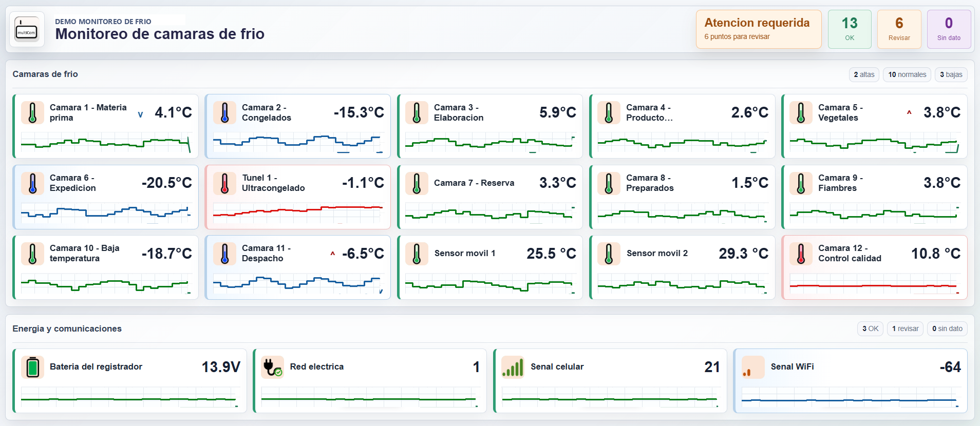Click the 10.8 °C reading of Camara 12
The width and height of the screenshot is (980, 426).
coord(936,254)
